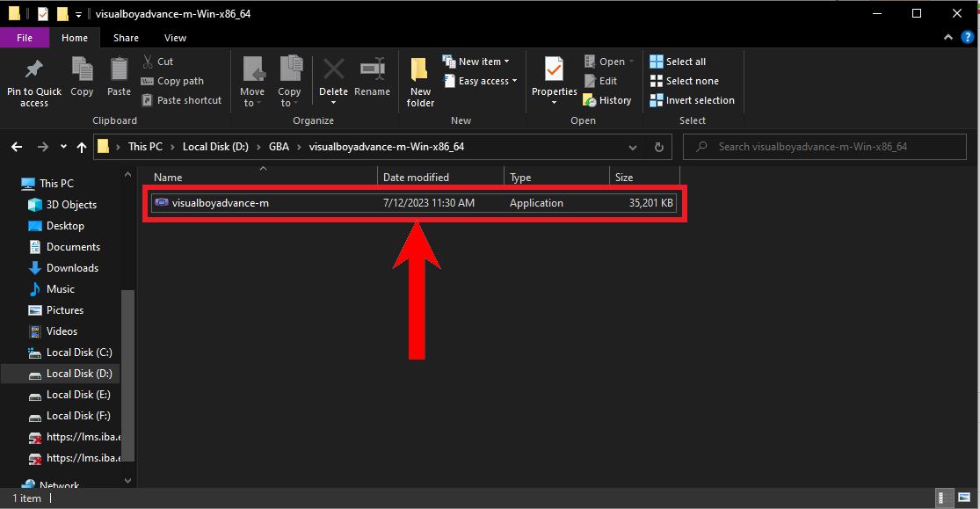Open the New item dropdown
The height and width of the screenshot is (509, 980).
475,62
